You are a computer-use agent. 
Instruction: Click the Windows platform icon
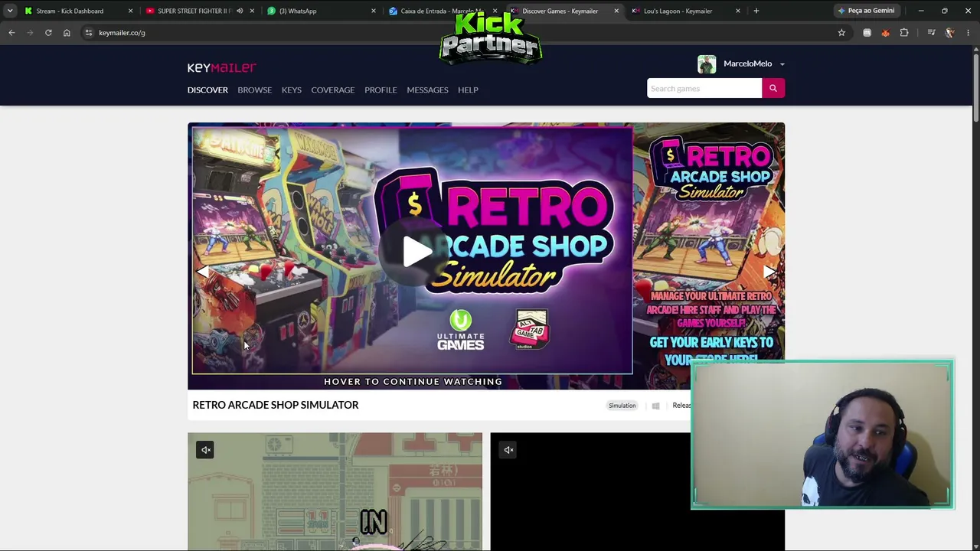[x=655, y=406]
